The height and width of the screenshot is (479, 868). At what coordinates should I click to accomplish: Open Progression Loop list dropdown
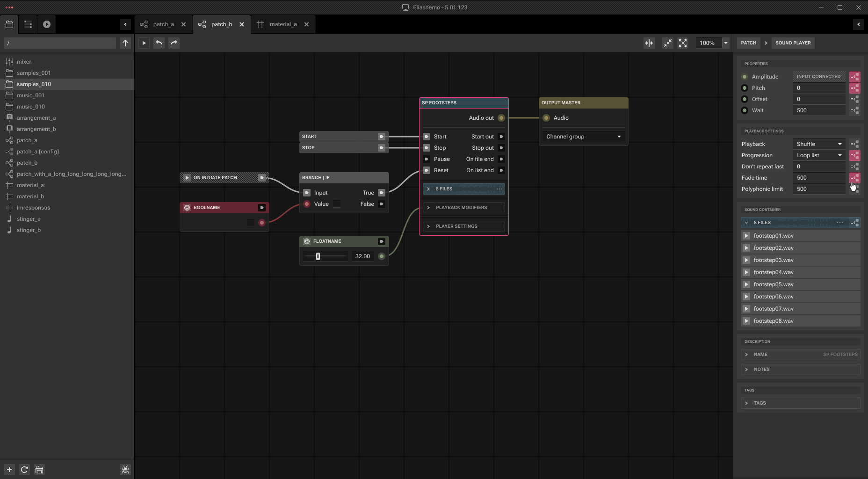coord(819,155)
